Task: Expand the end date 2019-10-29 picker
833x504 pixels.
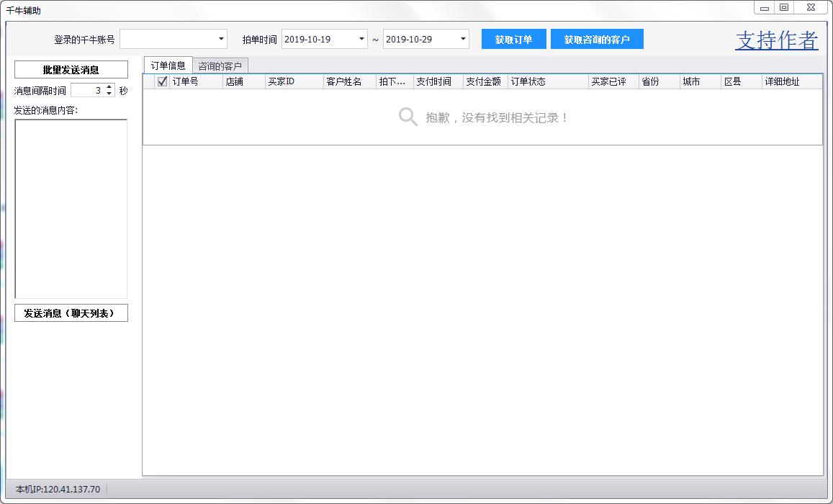Action: click(463, 39)
